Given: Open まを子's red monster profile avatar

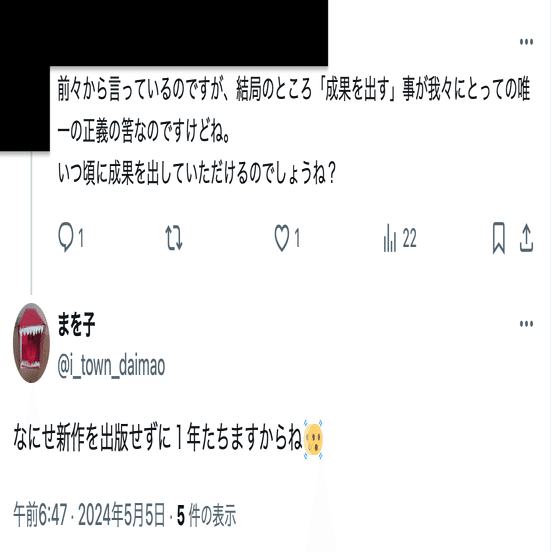Looking at the screenshot, I should [x=31, y=343].
